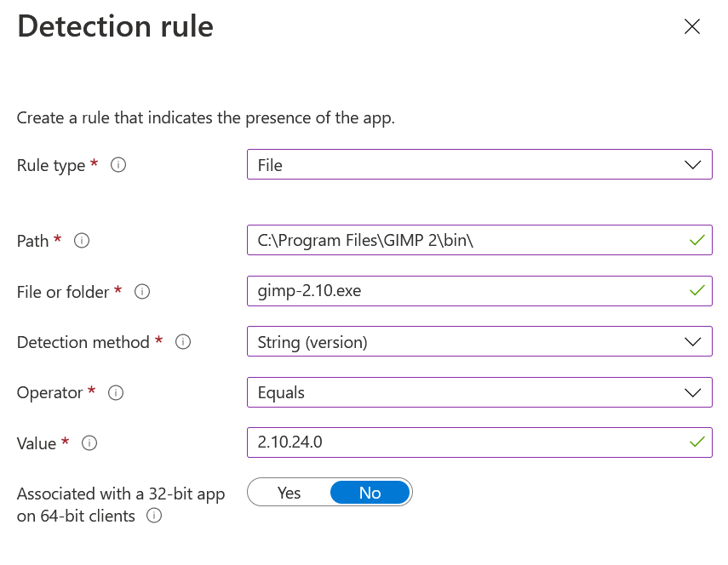Click the Detection rule heading
728x565 pixels.
(115, 26)
